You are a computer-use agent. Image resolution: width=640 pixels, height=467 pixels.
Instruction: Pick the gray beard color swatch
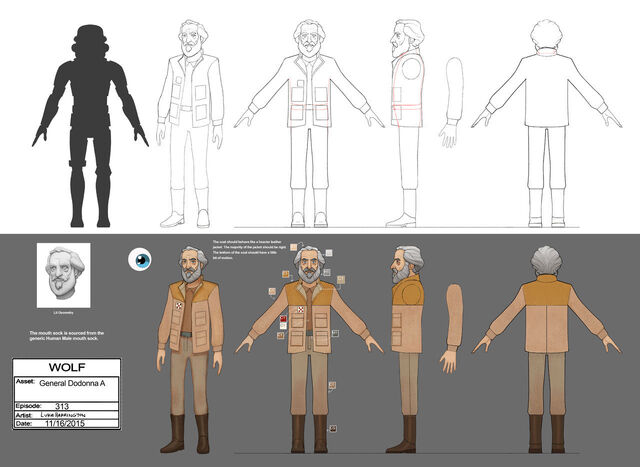327,272
